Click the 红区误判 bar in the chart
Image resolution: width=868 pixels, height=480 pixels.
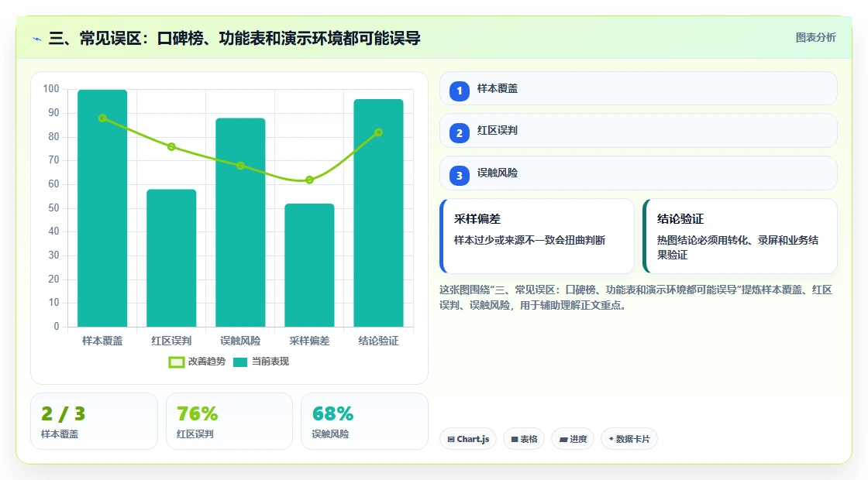point(171,258)
